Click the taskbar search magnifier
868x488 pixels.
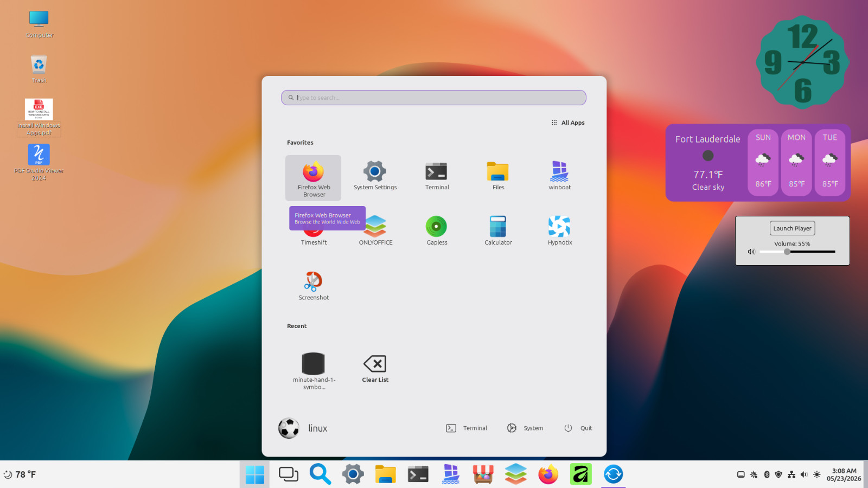(320, 474)
